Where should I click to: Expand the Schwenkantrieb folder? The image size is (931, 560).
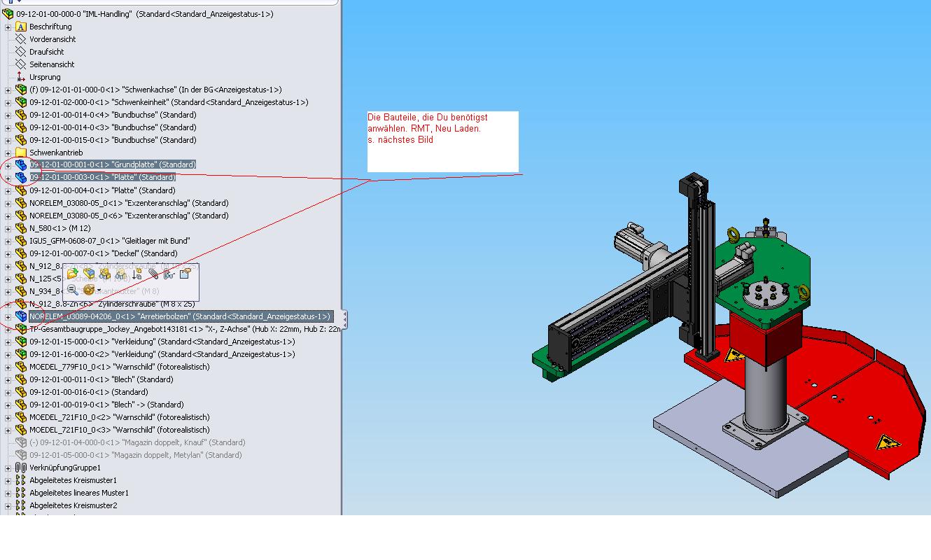[x=8, y=153]
